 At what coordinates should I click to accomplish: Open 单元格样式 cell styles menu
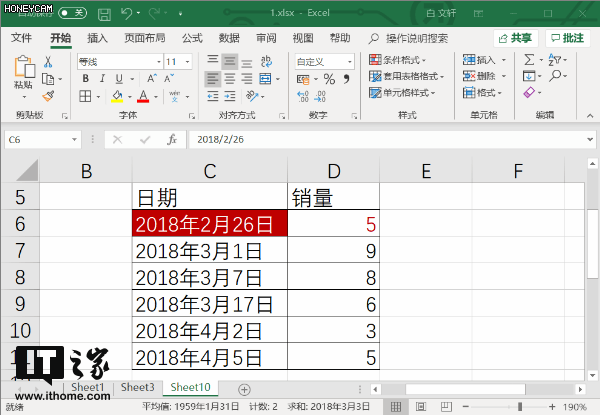402,93
